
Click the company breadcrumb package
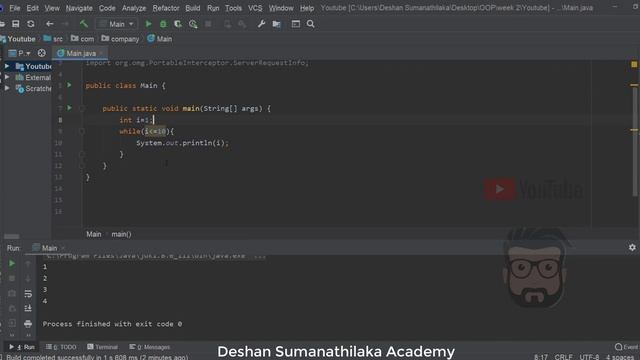point(120,39)
